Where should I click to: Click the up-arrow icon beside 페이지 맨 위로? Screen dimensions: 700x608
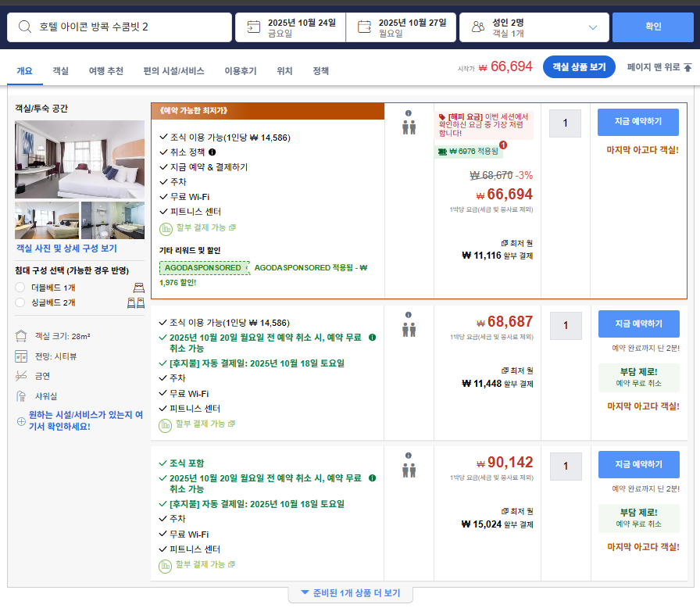(x=687, y=68)
